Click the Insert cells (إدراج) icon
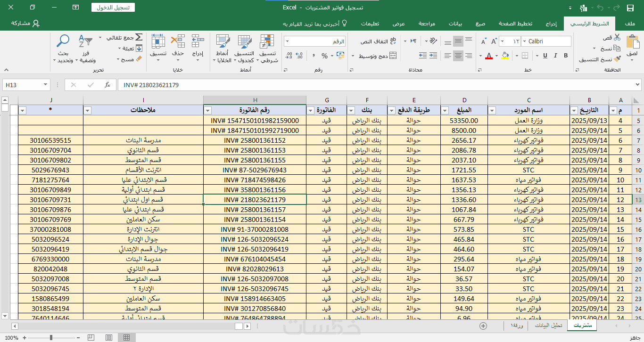Image resolution: width=644 pixels, height=342 pixels. click(x=198, y=41)
